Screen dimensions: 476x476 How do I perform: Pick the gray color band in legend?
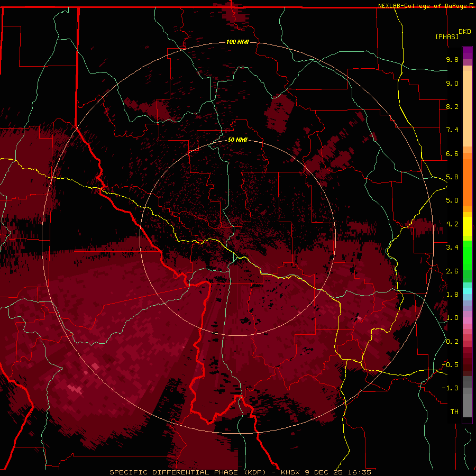coord(467,397)
